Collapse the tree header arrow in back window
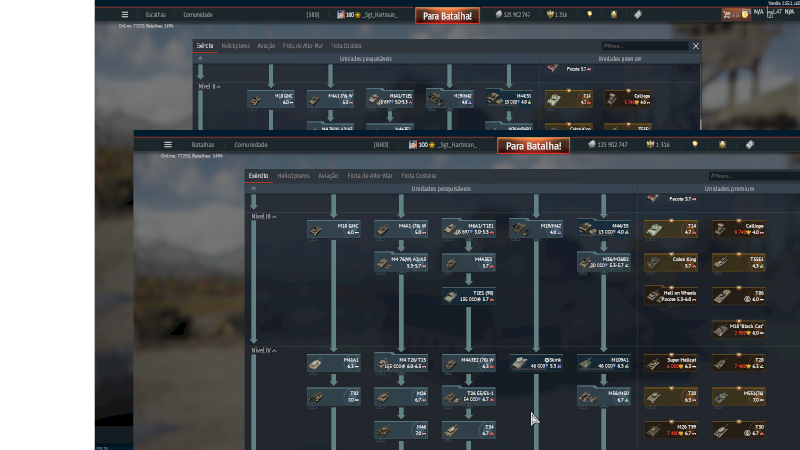The height and width of the screenshot is (450, 800). coord(201,59)
